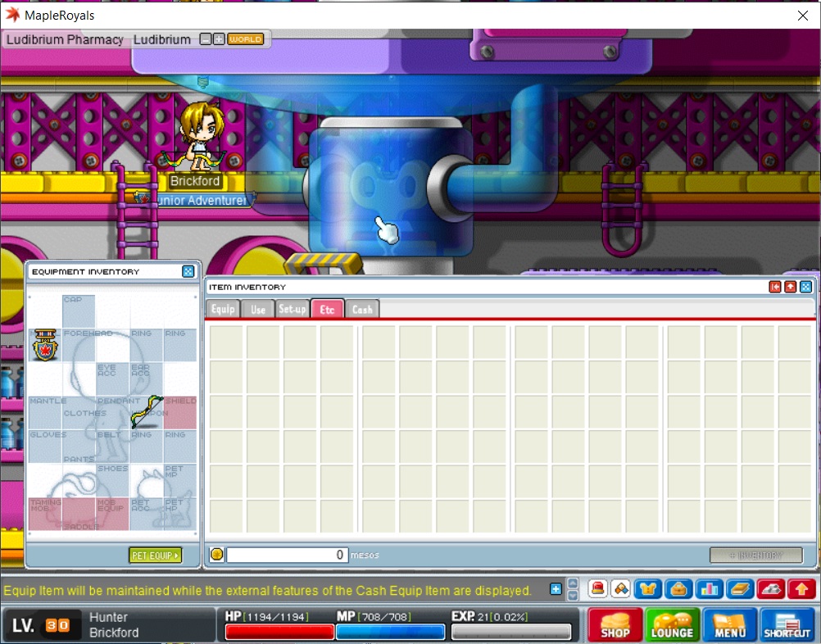821x644 pixels.
Task: Click the red siren icon
Action: (x=598, y=589)
